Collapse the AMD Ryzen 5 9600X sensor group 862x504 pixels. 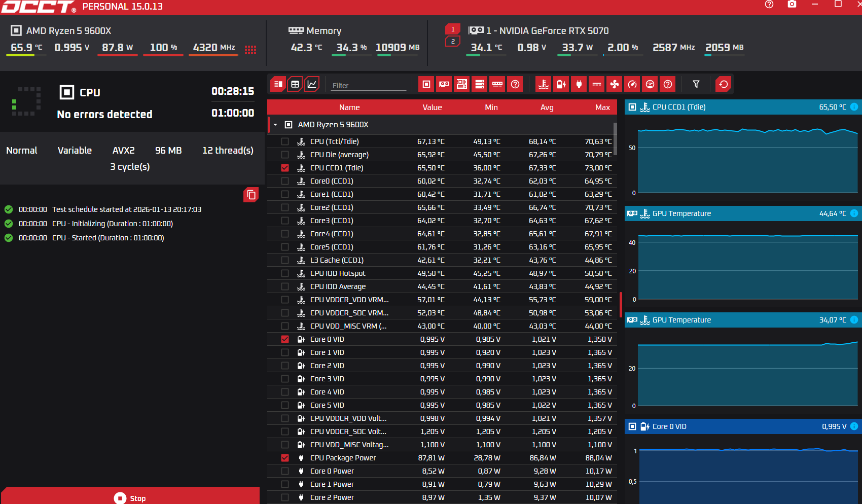click(275, 125)
